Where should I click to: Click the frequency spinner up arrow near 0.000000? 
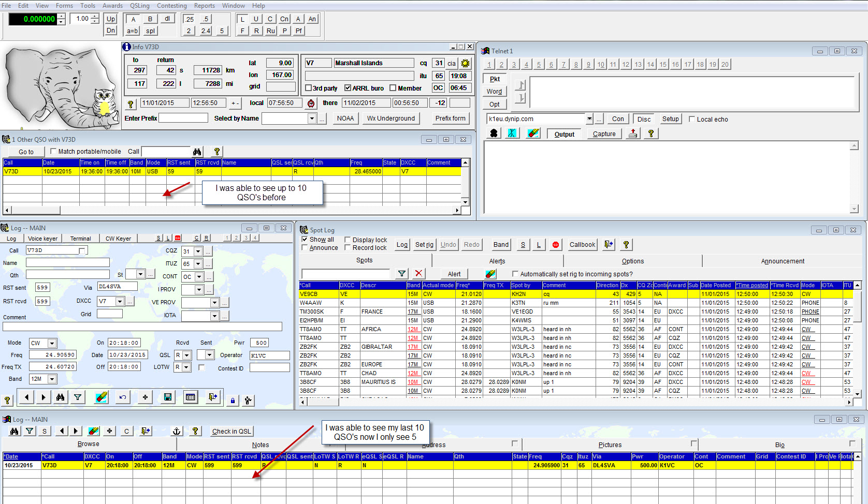pyautogui.click(x=62, y=16)
